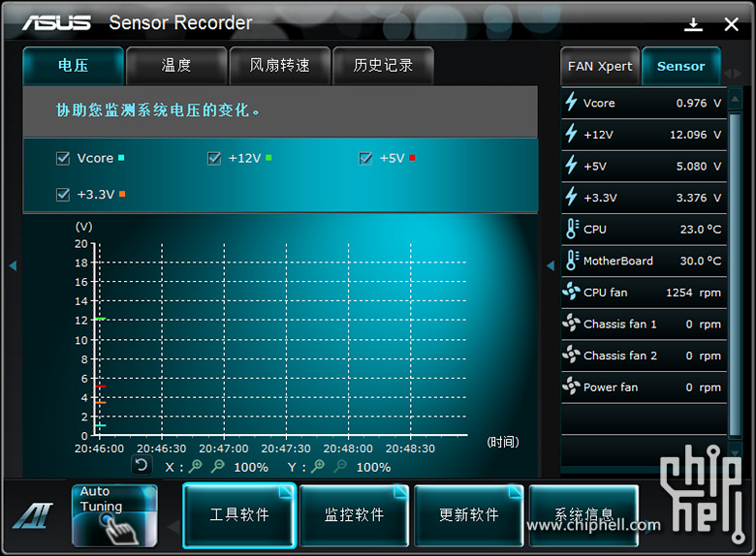Switch to the 温度 temperature tab
Image resolution: width=756 pixels, height=556 pixels.
176,66
